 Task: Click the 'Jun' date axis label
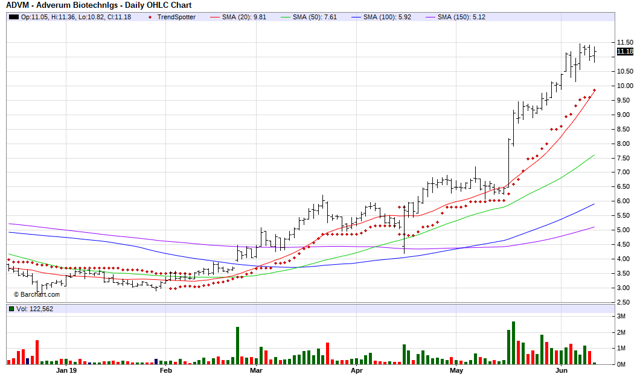[x=562, y=371]
